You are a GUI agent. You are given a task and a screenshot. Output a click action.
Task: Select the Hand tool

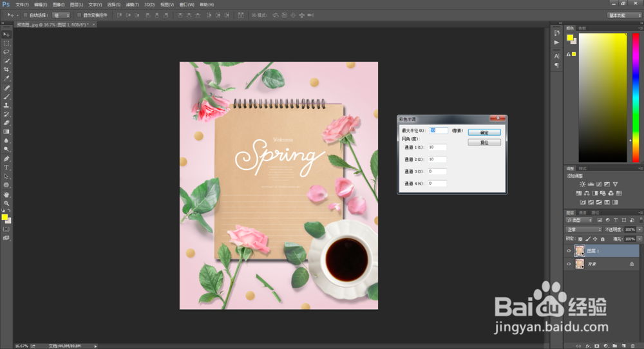pos(6,194)
